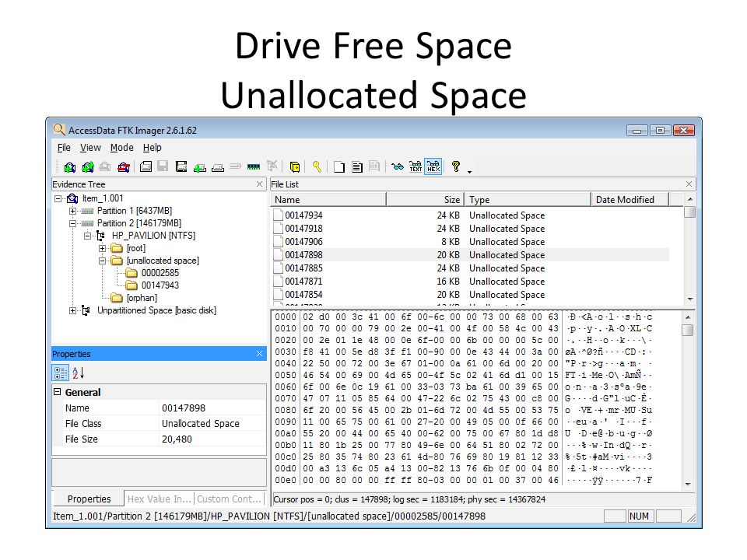Sort file list by Name column

pos(328,200)
